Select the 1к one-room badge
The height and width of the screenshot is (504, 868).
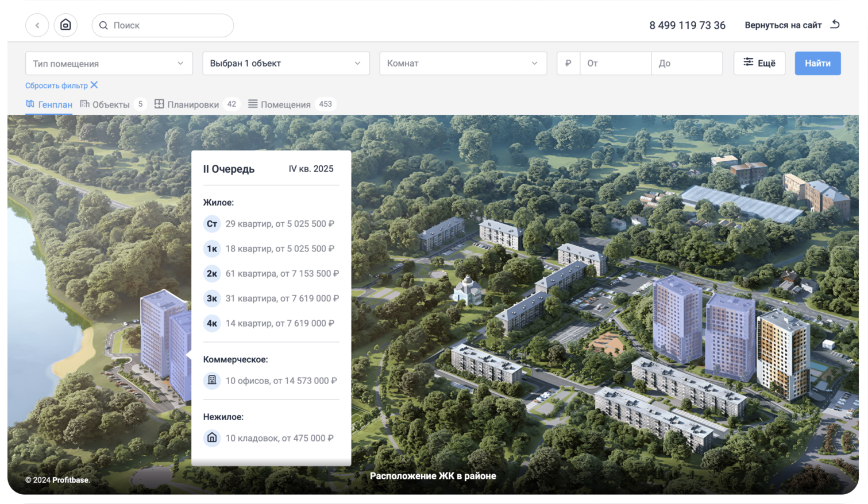click(x=212, y=249)
